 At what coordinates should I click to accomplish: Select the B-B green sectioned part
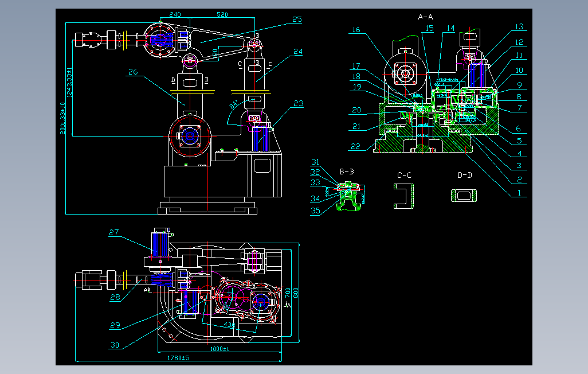(349, 196)
